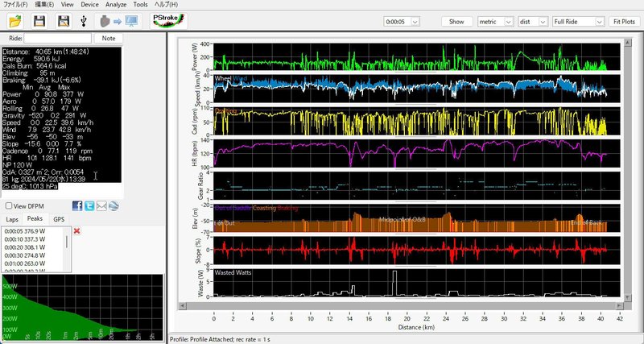Click the magenta HR (bpm) plot

coord(417,153)
